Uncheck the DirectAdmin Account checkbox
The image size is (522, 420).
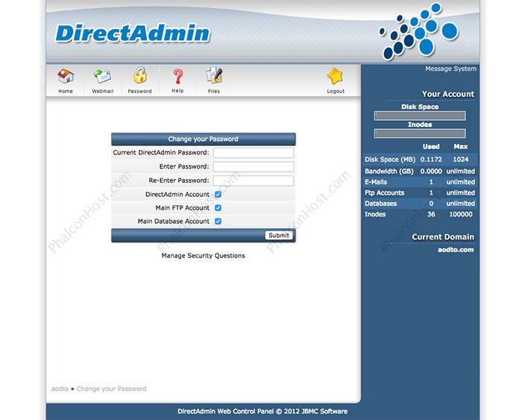(x=218, y=195)
